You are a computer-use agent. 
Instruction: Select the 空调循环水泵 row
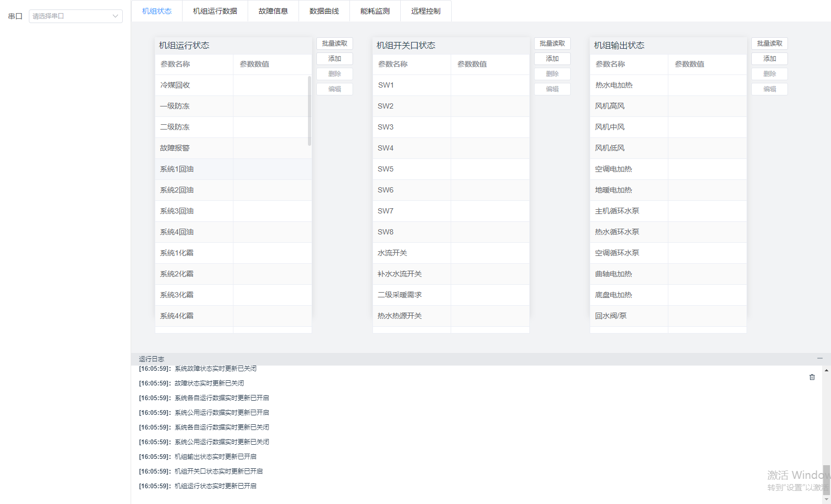click(x=668, y=253)
